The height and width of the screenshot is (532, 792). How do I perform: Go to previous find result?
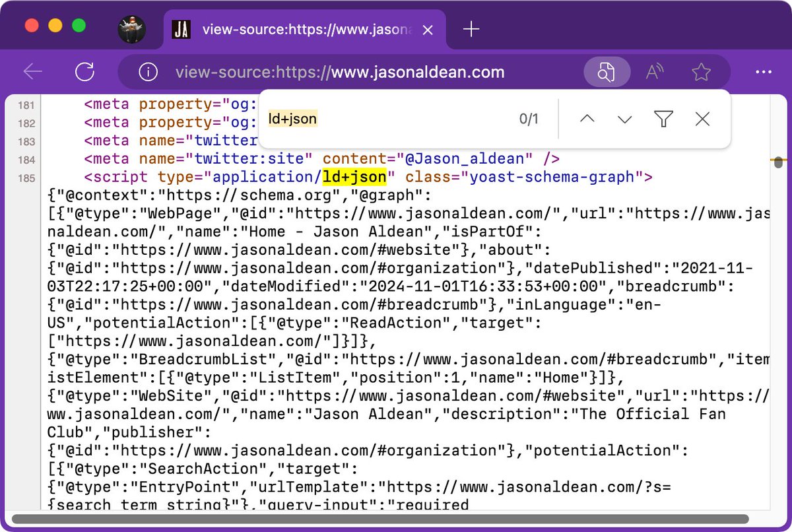point(587,119)
